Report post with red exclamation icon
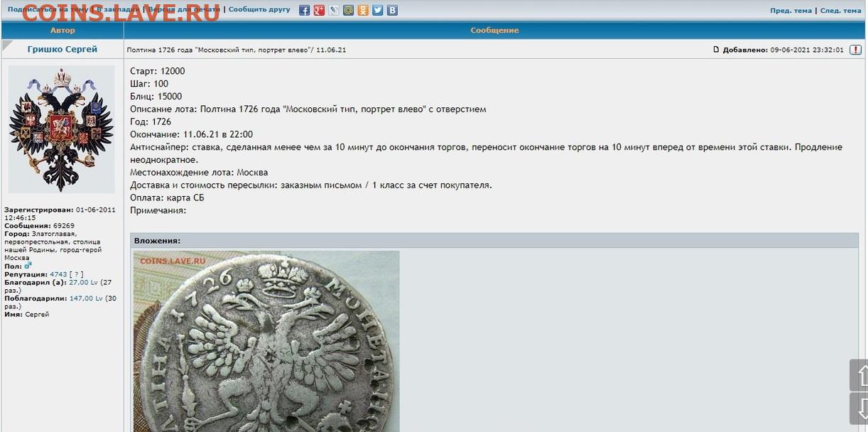The image size is (868, 432). pos(856,50)
